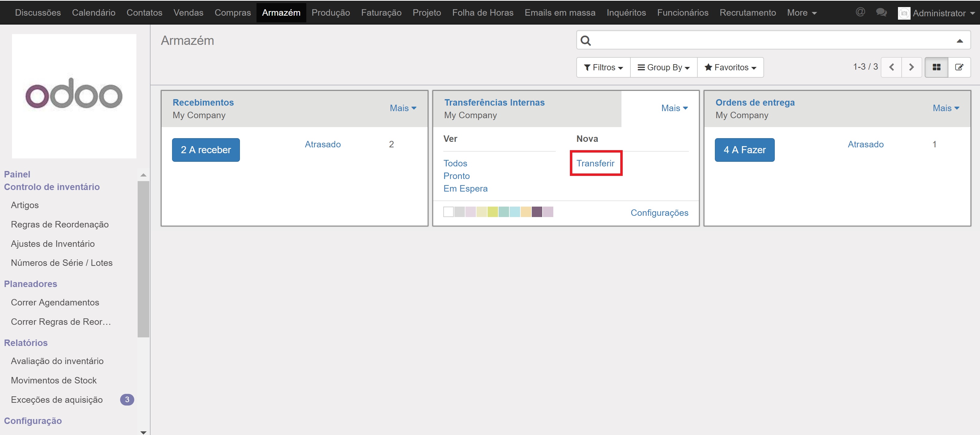Click the @ mentions icon in top bar

coord(860,12)
